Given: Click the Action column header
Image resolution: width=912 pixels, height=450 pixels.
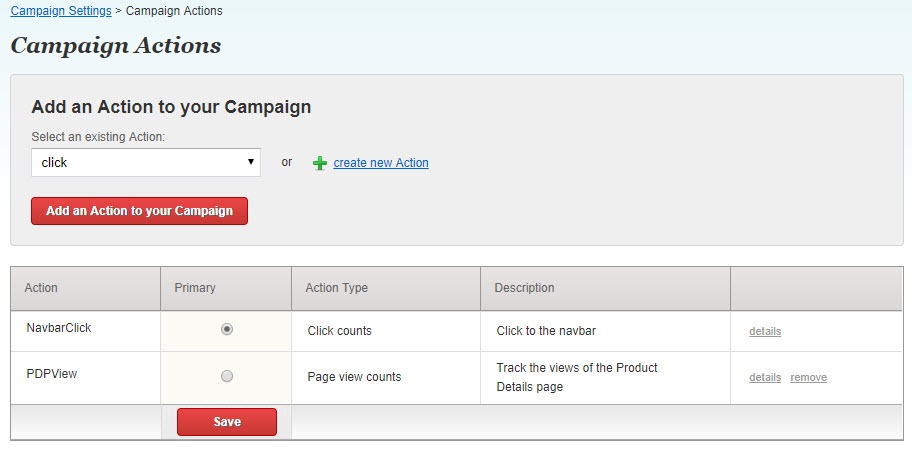Looking at the screenshot, I should coord(41,288).
